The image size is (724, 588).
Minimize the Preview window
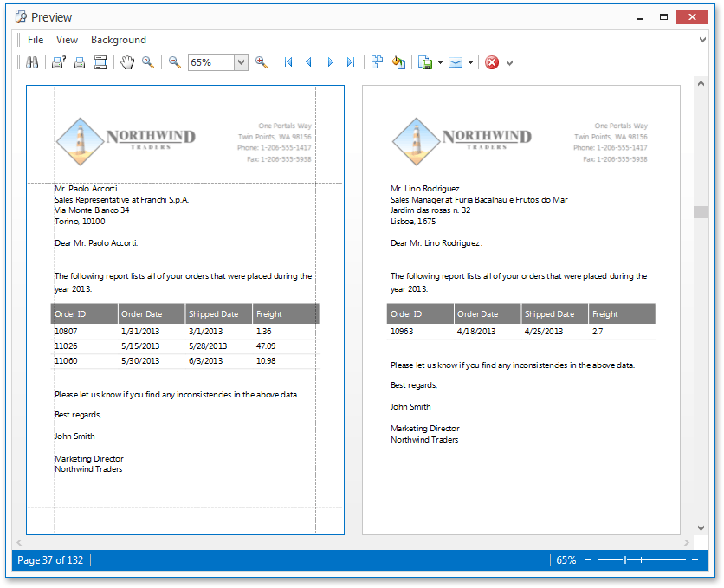(640, 17)
